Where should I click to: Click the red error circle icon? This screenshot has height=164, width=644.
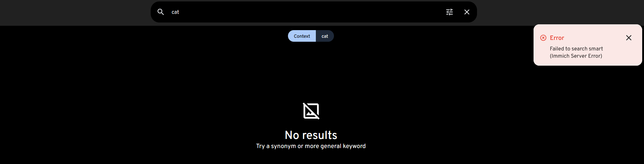[x=543, y=38]
